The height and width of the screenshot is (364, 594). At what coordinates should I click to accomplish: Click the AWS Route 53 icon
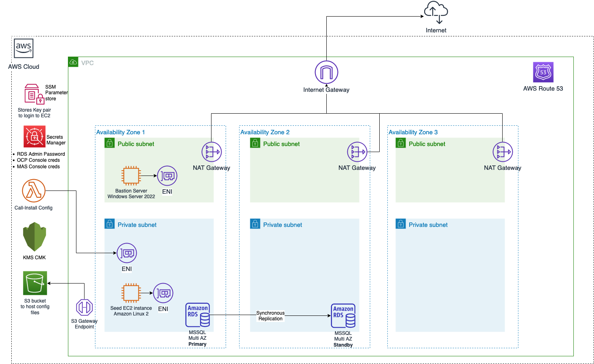[543, 72]
